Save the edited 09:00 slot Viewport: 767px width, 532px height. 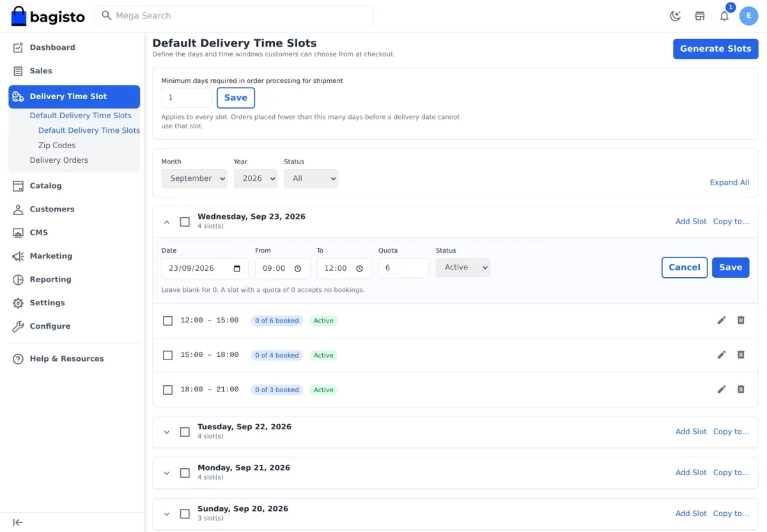(731, 268)
